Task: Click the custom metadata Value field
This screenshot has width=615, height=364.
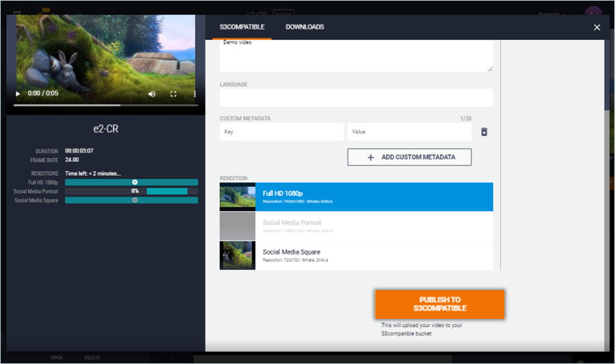Action: [409, 132]
